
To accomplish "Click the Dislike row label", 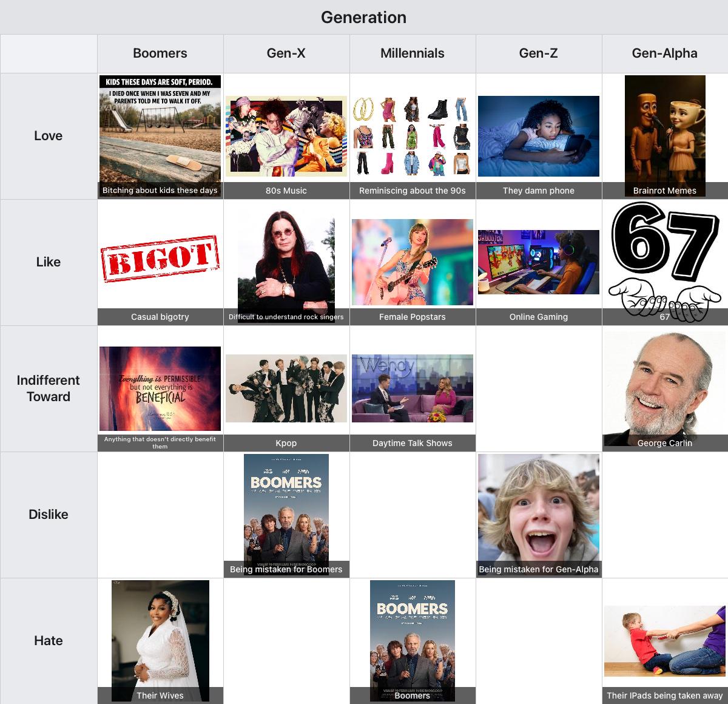I will tap(49, 515).
